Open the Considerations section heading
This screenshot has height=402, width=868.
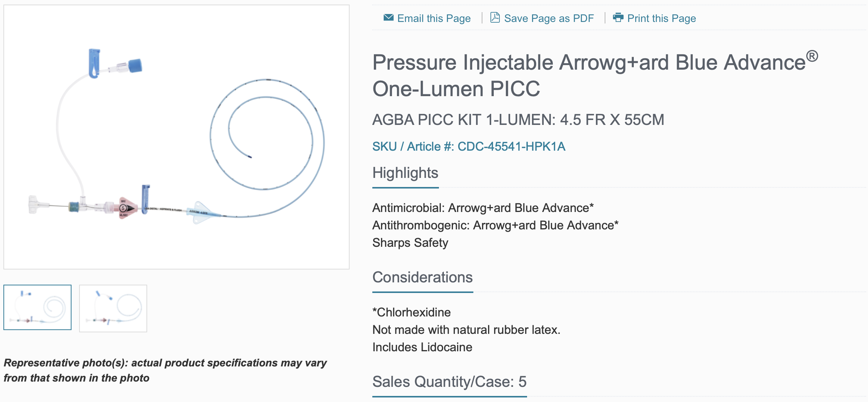pyautogui.click(x=423, y=277)
